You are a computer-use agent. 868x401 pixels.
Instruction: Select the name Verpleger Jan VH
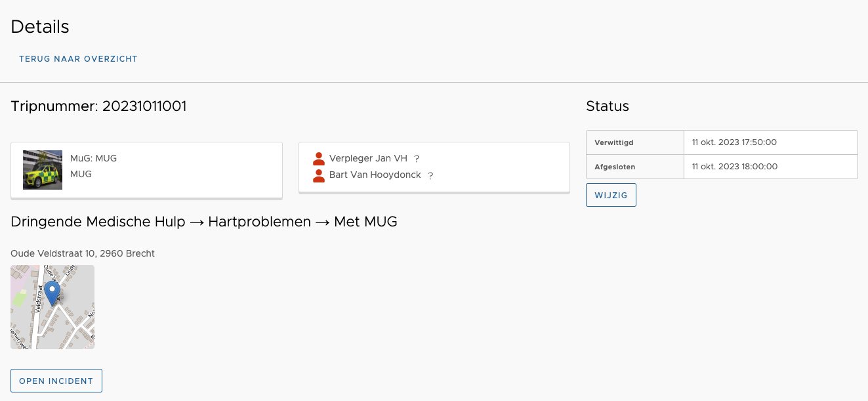[368, 158]
